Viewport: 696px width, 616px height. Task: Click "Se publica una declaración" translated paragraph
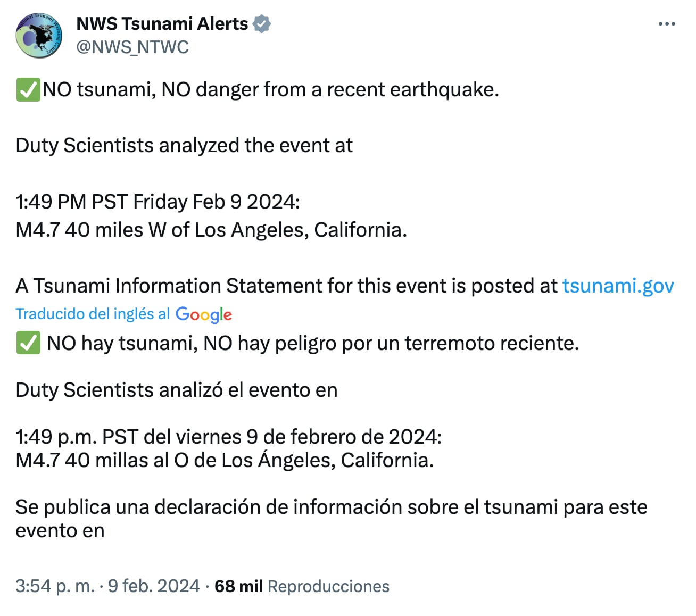tap(331, 507)
